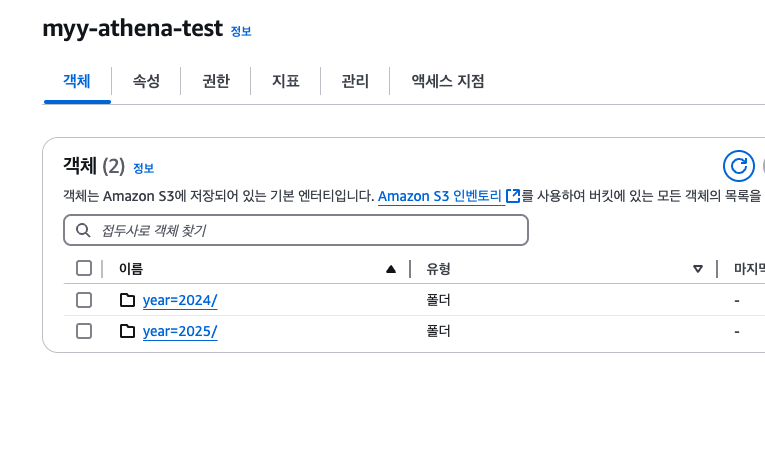Screen dimensions: 765x465
Task: Go to the 관리 tab
Action: pyautogui.click(x=355, y=82)
